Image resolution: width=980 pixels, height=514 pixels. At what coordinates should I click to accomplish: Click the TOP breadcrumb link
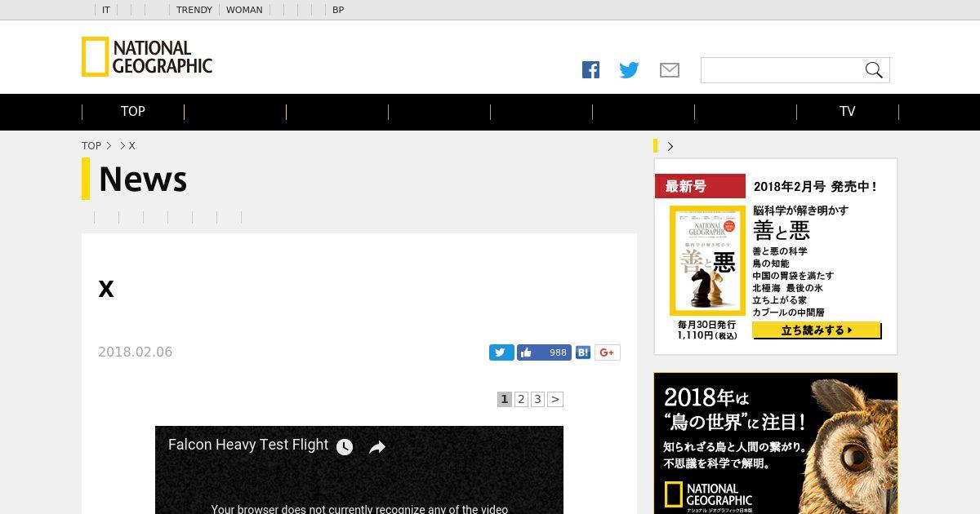[x=91, y=146]
